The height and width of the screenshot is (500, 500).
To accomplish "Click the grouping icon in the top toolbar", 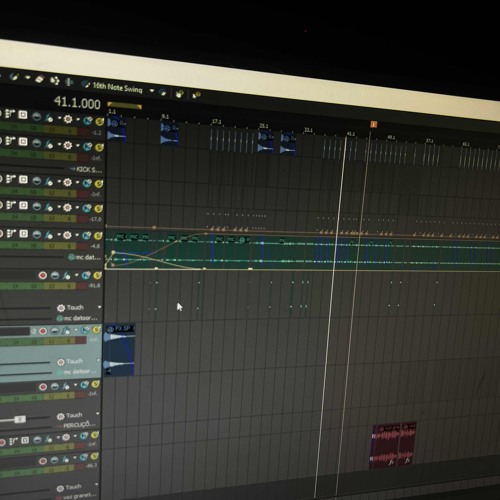I will tap(55, 80).
